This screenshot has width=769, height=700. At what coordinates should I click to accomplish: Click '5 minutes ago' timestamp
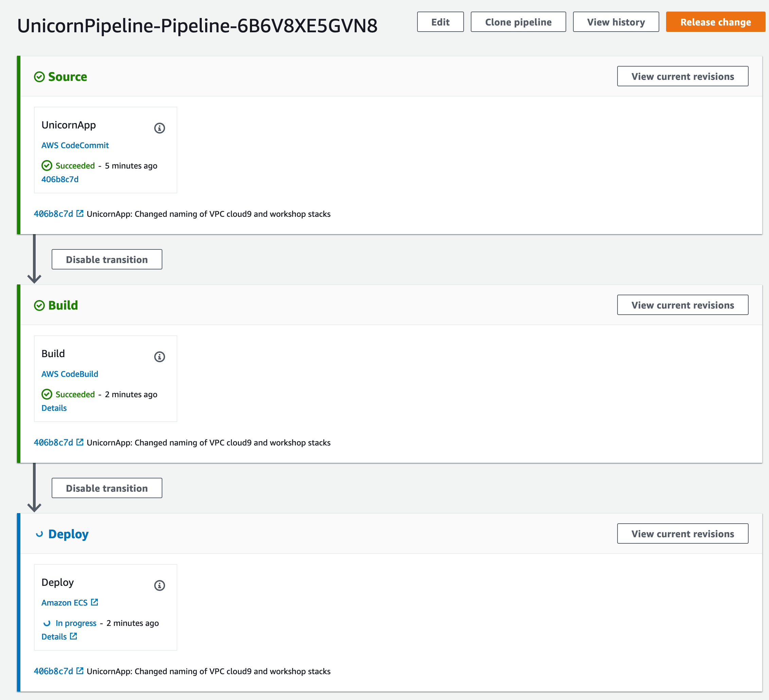coord(131,165)
